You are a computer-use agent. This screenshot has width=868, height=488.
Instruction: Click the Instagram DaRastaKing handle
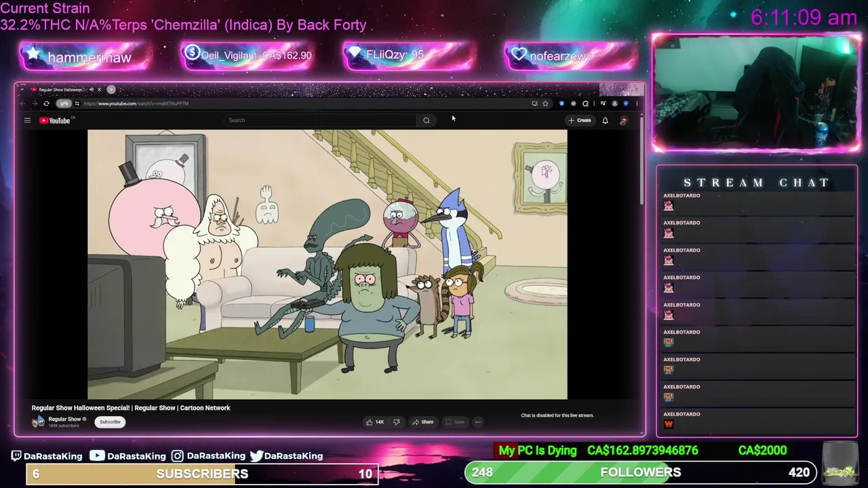coord(216,456)
